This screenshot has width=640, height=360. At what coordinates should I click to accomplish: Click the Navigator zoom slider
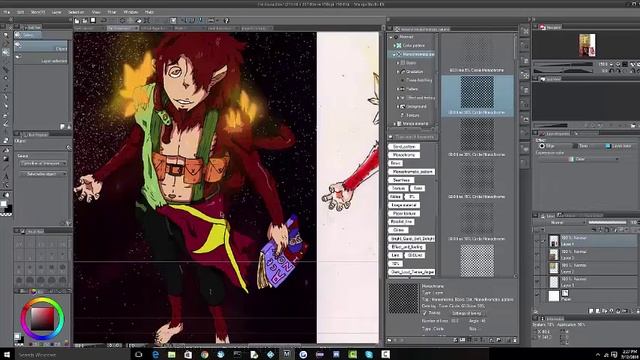(x=562, y=64)
